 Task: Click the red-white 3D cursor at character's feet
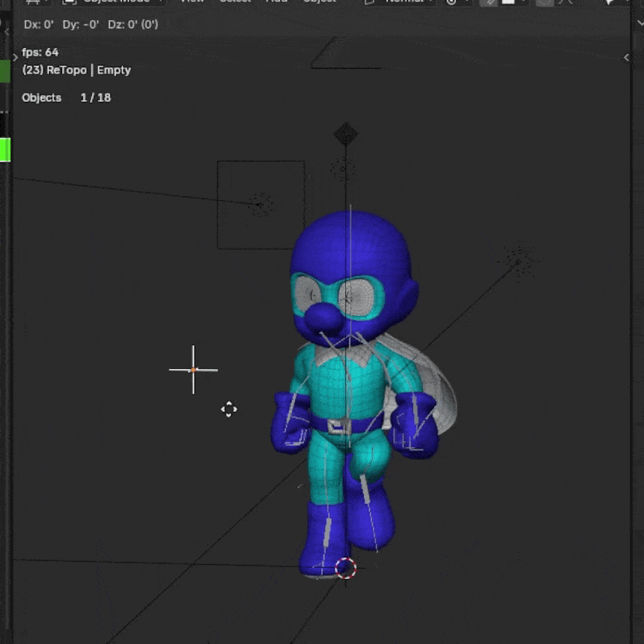[x=346, y=569]
